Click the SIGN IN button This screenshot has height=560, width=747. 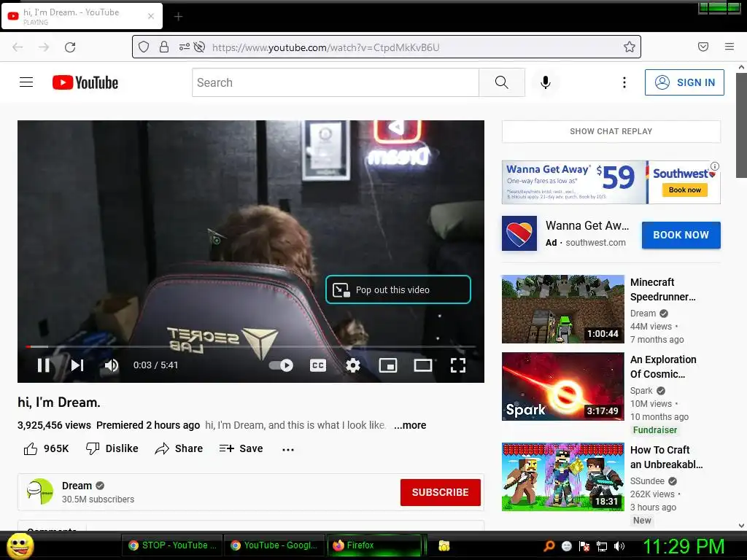(x=684, y=82)
